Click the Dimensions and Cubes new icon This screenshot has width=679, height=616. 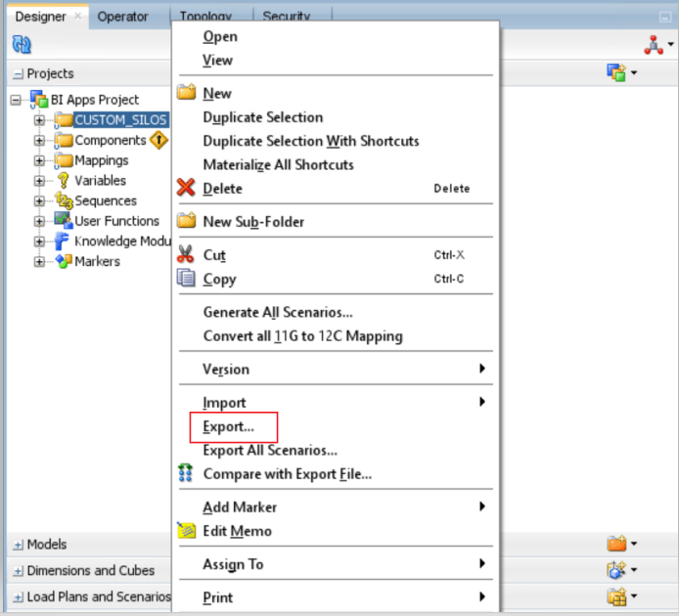click(x=616, y=570)
